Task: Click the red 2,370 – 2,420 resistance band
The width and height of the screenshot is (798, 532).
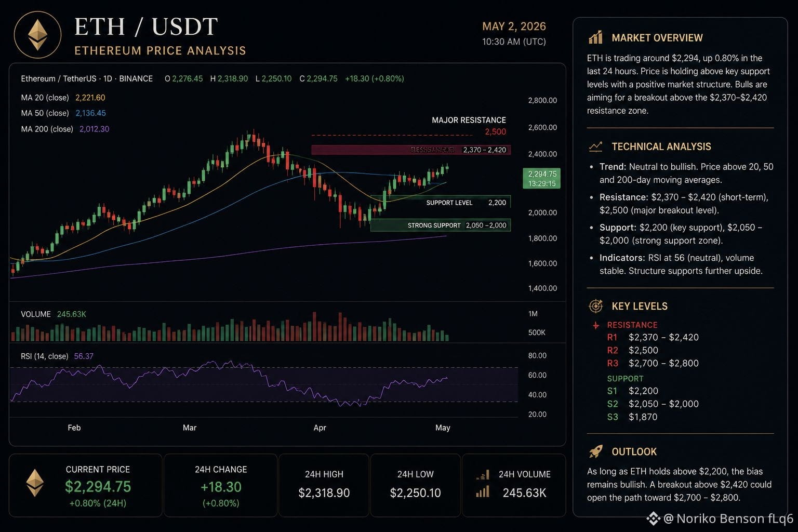Action: 411,150
